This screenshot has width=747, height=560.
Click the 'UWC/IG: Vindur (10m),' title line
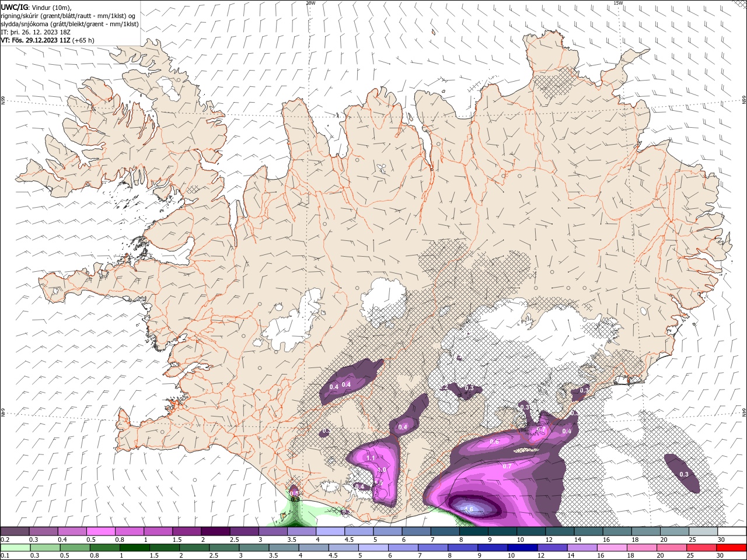click(x=35, y=7)
